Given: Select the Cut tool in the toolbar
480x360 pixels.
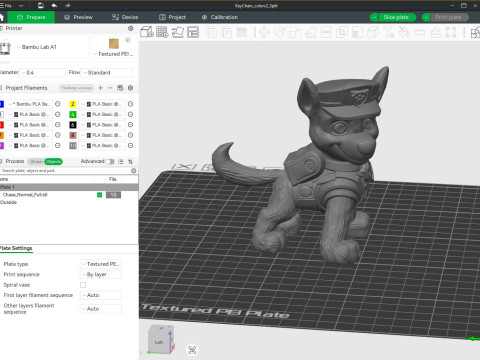Looking at the screenshot, I should (x=326, y=32).
